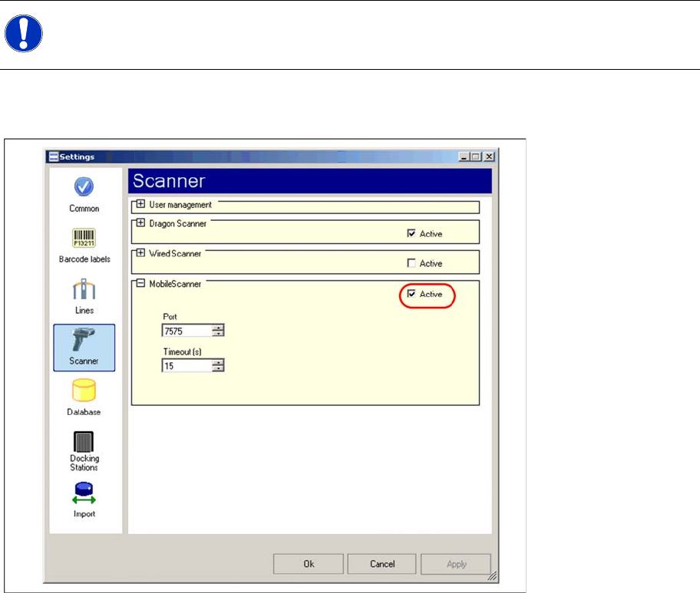Open the Barcode labels settings page
Screen dimensions: 700x593
84,245
